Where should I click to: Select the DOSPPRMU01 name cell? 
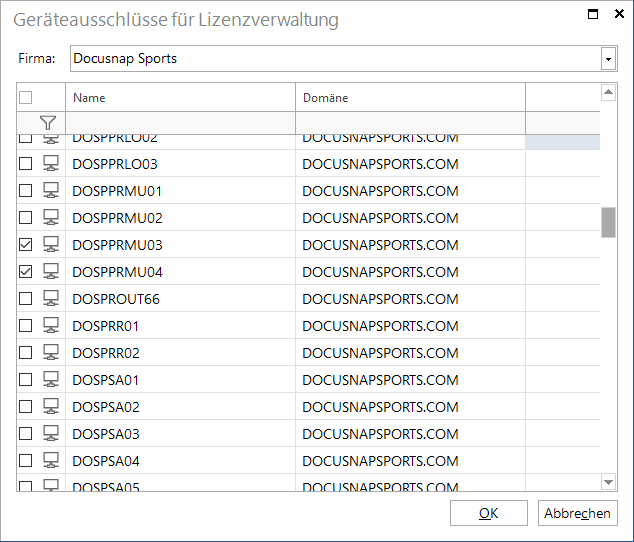(180, 191)
